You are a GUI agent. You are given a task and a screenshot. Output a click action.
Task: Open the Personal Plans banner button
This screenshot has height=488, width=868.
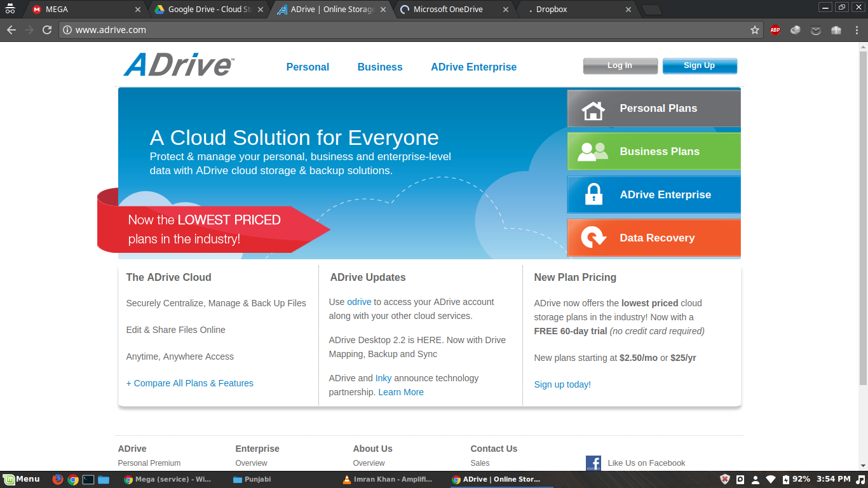click(654, 109)
